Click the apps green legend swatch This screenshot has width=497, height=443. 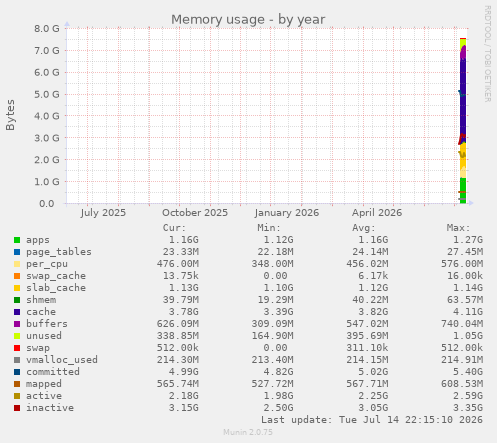[x=17, y=240]
